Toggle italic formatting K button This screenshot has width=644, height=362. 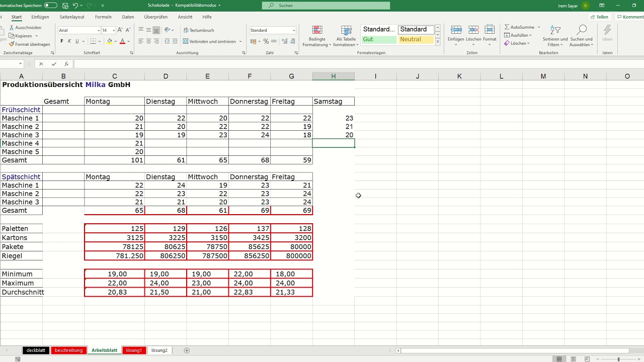pyautogui.click(x=69, y=41)
